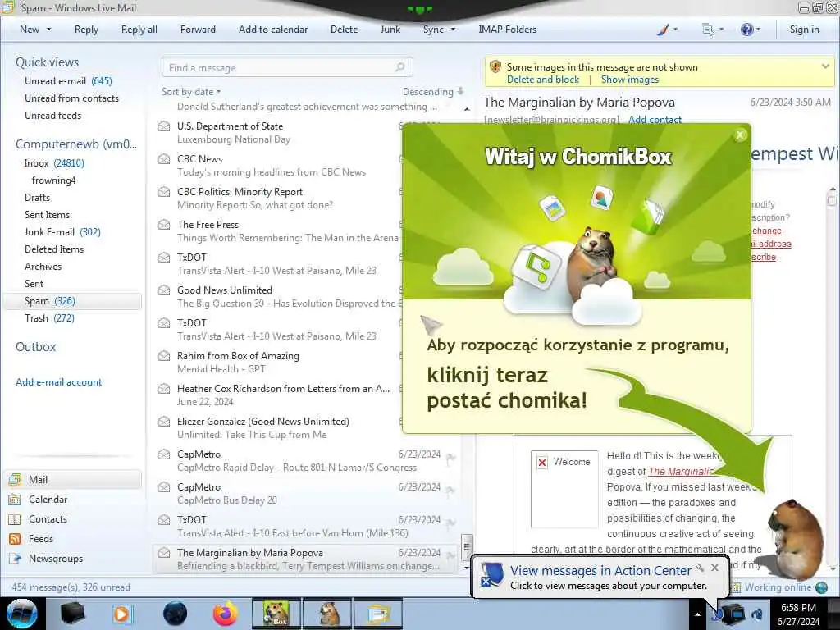Click in the Find a message field
The image size is (840, 630).
(x=287, y=67)
